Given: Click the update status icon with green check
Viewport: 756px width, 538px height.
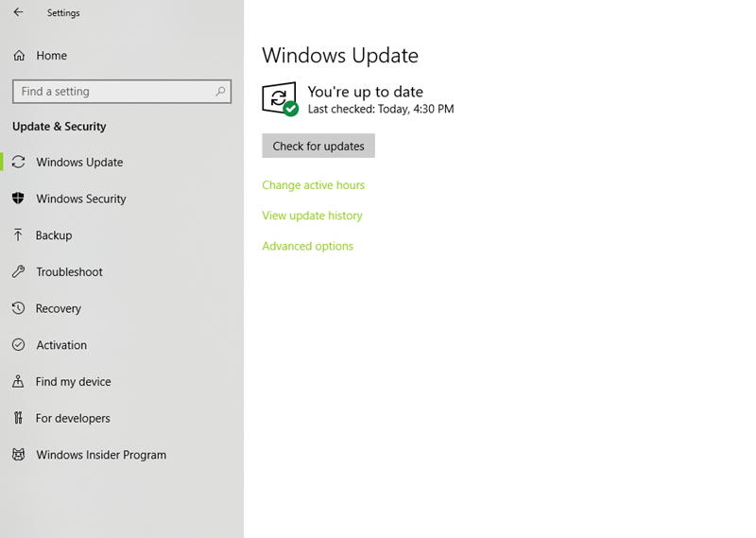Looking at the screenshot, I should click(280, 99).
